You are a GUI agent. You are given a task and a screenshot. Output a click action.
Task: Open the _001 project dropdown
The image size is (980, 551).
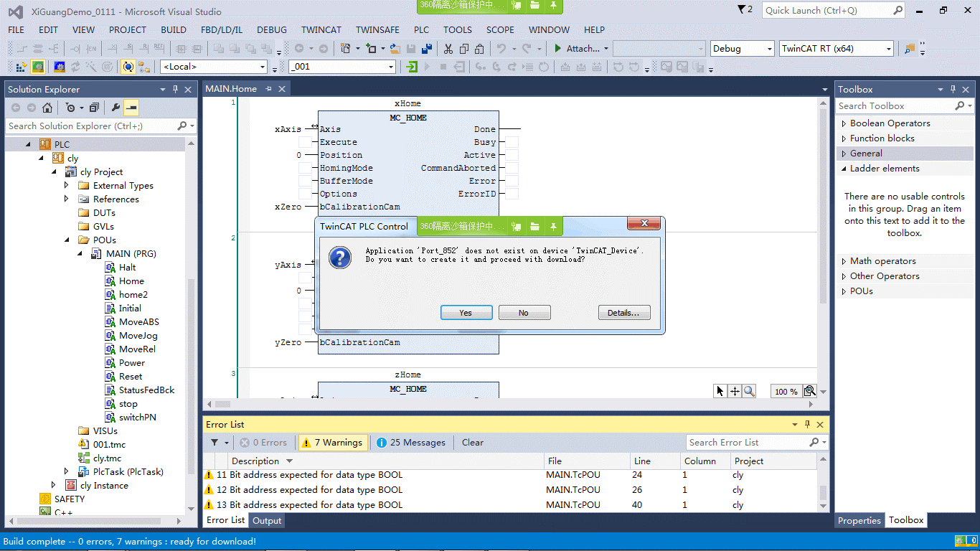[x=391, y=67]
